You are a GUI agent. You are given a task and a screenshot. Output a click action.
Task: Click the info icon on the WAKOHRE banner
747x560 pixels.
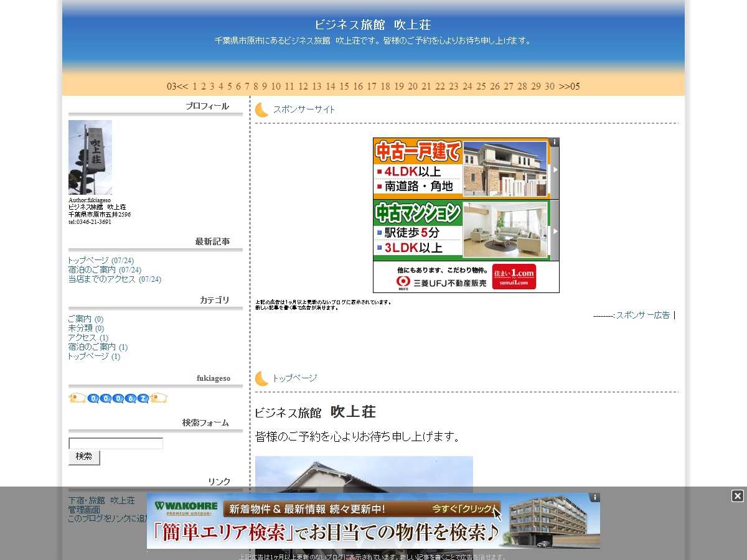coord(595,497)
